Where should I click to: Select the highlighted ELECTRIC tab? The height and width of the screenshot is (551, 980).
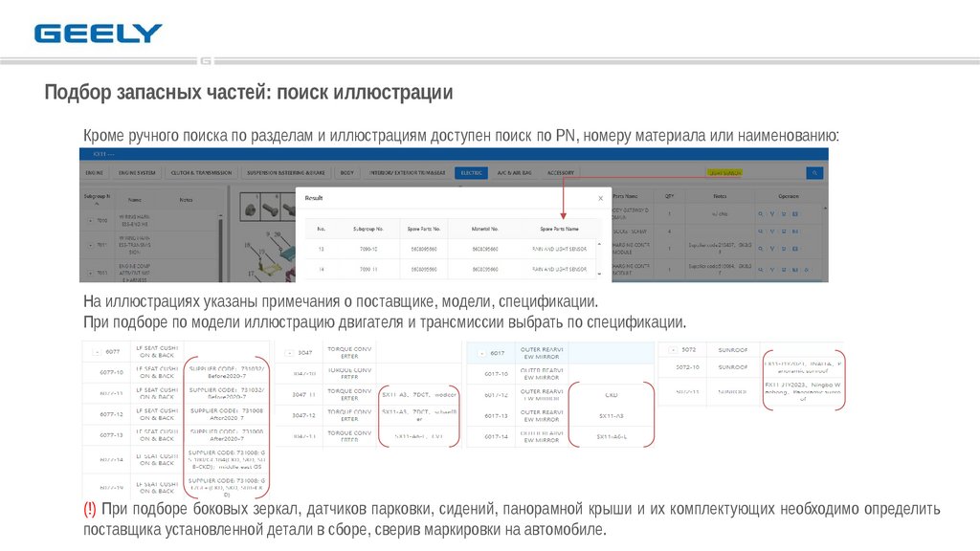[471, 172]
